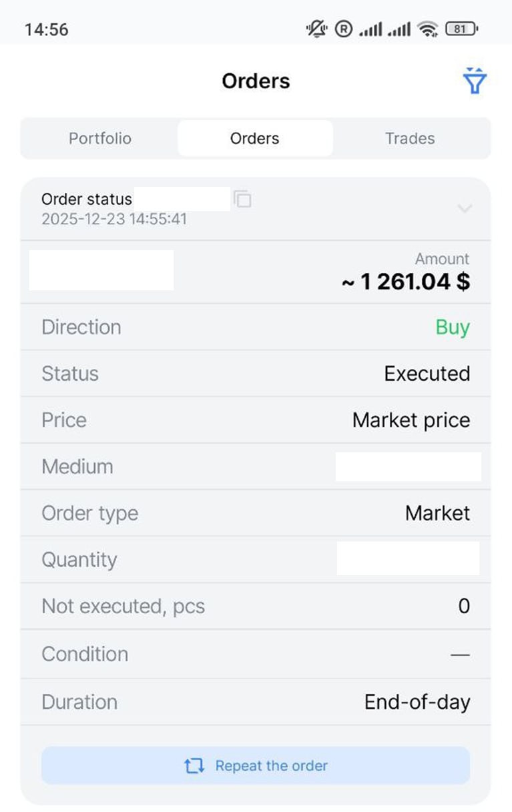Screen dimensions: 512x812
Task: Tap the Direction Buy row
Action: click(256, 327)
